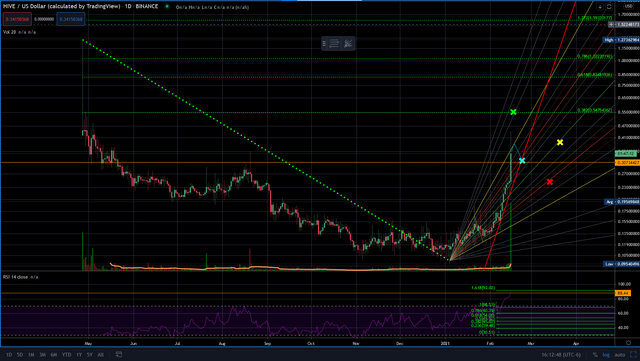Set the range to 1D
Viewport: 640px width, 361px height.
[x=9, y=355]
